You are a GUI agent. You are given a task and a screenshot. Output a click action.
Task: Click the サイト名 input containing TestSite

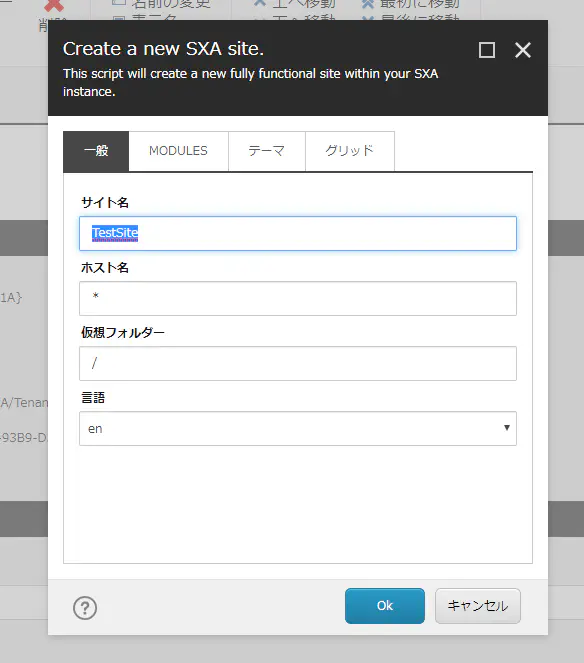click(x=298, y=233)
